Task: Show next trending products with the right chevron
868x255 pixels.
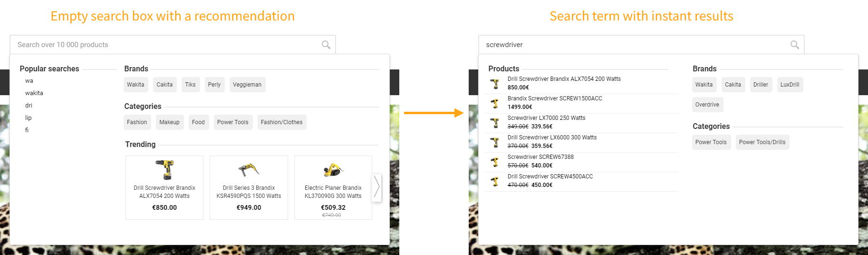Action: (x=376, y=186)
